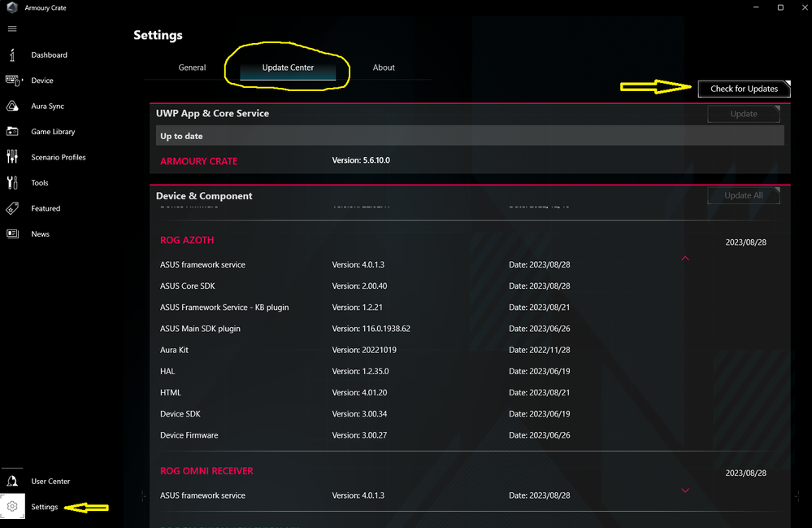This screenshot has width=812, height=528.
Task: Click the Aura Sync triangle icon
Action: (x=12, y=107)
